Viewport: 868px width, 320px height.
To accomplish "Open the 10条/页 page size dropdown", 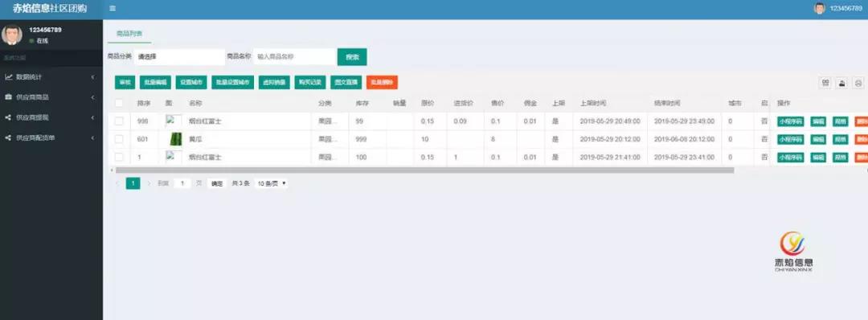I will (272, 183).
